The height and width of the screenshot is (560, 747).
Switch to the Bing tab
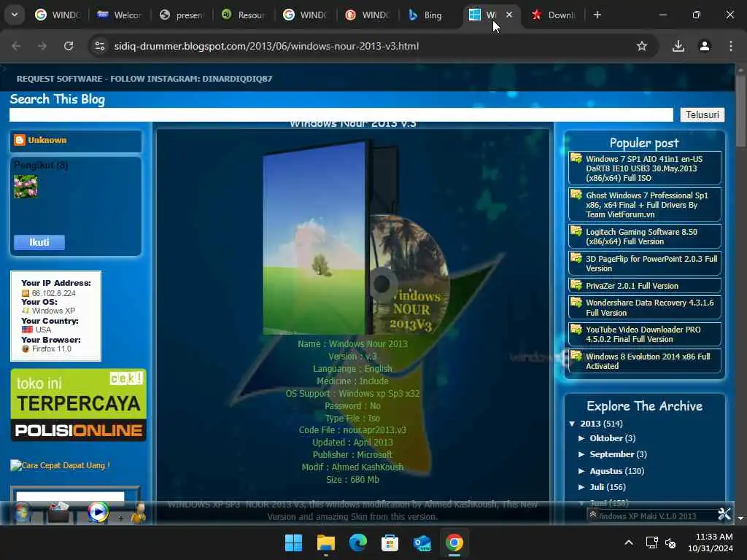[x=425, y=15]
